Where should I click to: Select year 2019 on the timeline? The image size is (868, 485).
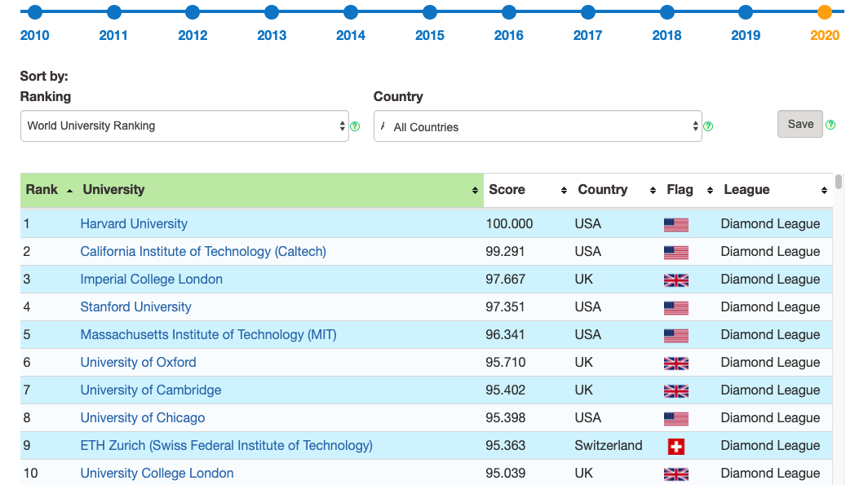click(x=746, y=12)
